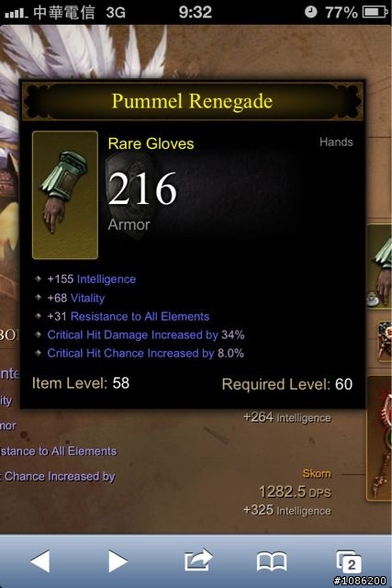The height and width of the screenshot is (588, 392).
Task: Tap the Critical Hit Chance 8.0% line
Action: [x=145, y=353]
